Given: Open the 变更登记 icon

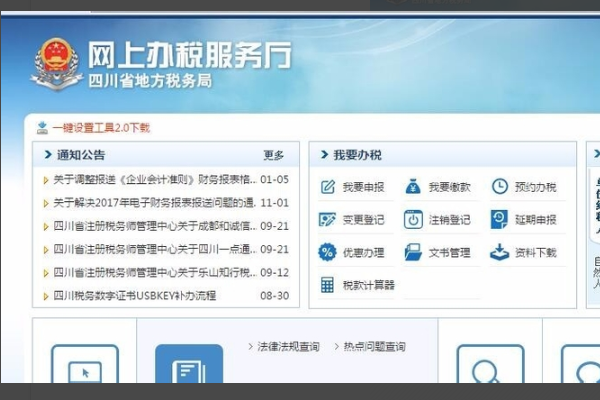Looking at the screenshot, I should [327, 220].
